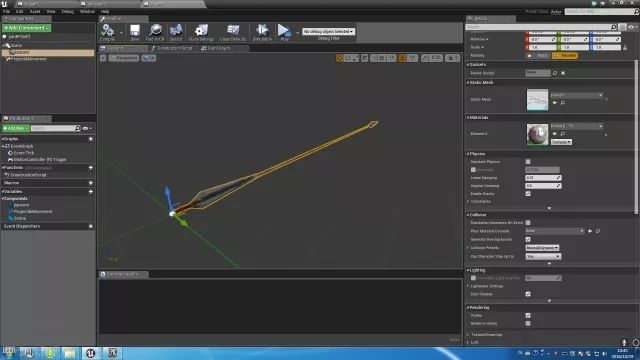Select the ProjectileMovement component in the tree
640x360 pixels.
point(28,59)
